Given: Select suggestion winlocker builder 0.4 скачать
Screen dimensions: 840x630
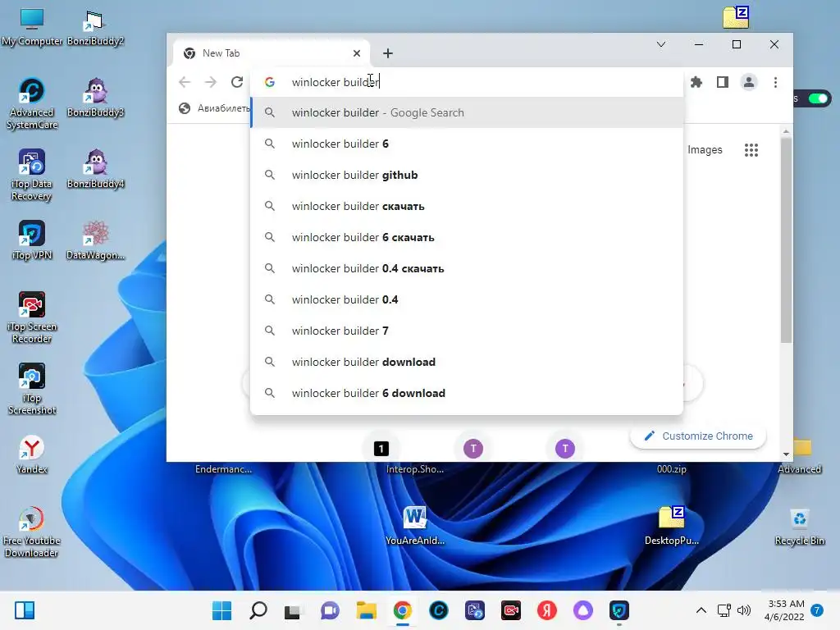Looking at the screenshot, I should [467, 268].
